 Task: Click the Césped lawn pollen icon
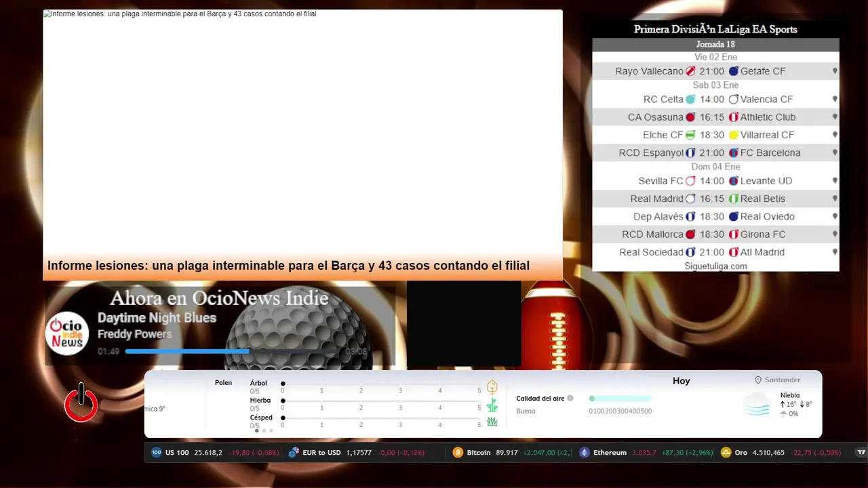[x=492, y=422]
